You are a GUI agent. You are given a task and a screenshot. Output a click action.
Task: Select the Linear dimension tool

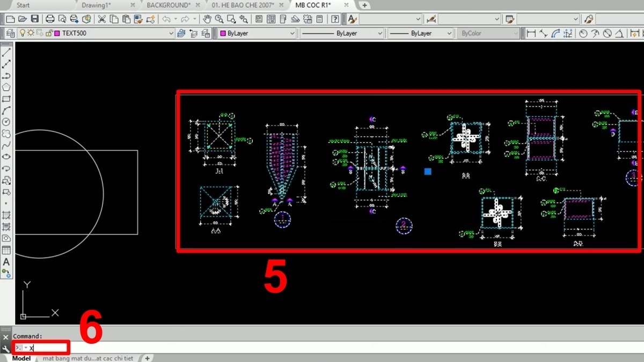[x=532, y=33]
